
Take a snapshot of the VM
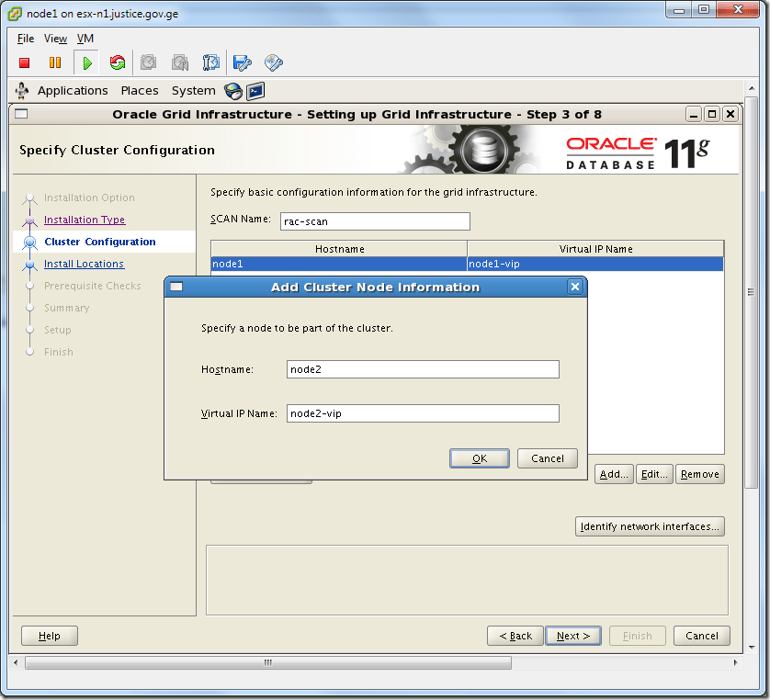(x=148, y=62)
